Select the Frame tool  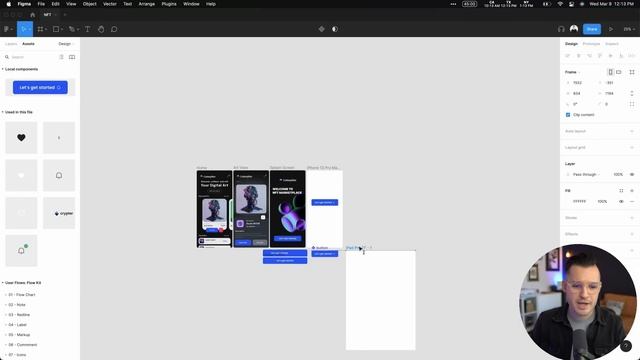(40, 29)
